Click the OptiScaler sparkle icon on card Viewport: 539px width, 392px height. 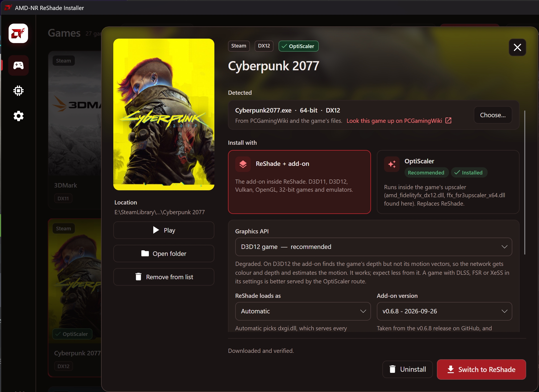click(392, 164)
